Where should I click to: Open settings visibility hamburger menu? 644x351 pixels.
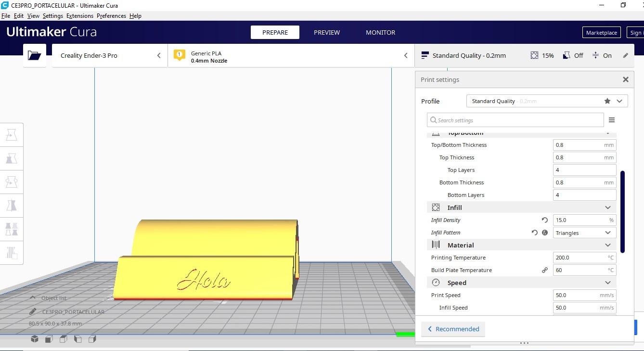click(612, 120)
